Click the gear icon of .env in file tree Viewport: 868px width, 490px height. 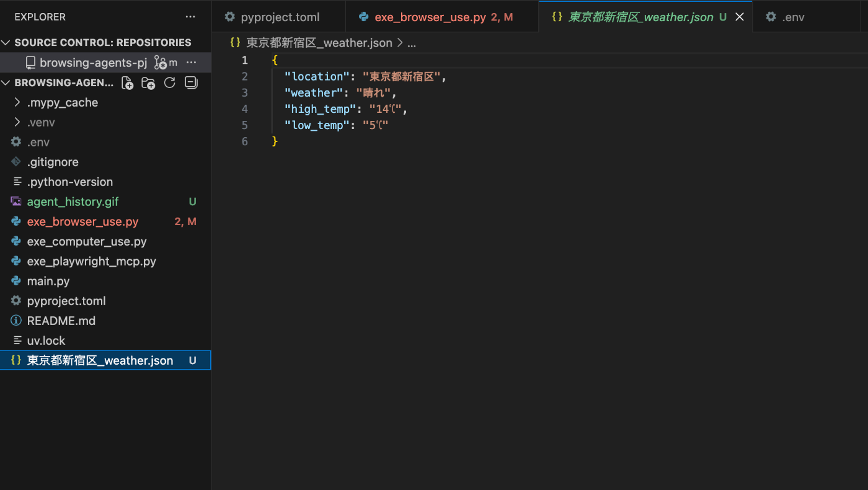pyautogui.click(x=16, y=142)
